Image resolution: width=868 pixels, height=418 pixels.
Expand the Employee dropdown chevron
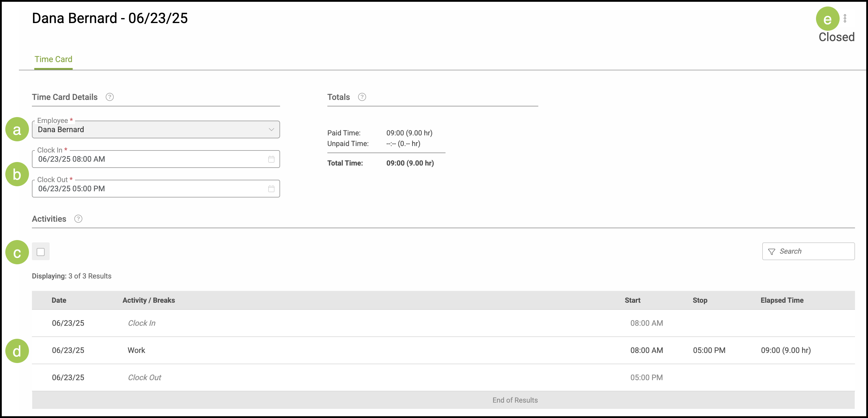tap(271, 129)
